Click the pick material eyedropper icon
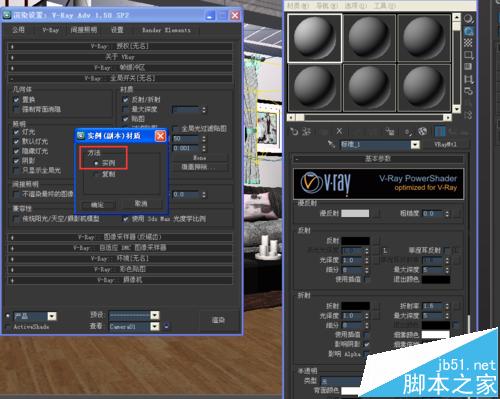This screenshot has height=399, width=500. tap(331, 144)
